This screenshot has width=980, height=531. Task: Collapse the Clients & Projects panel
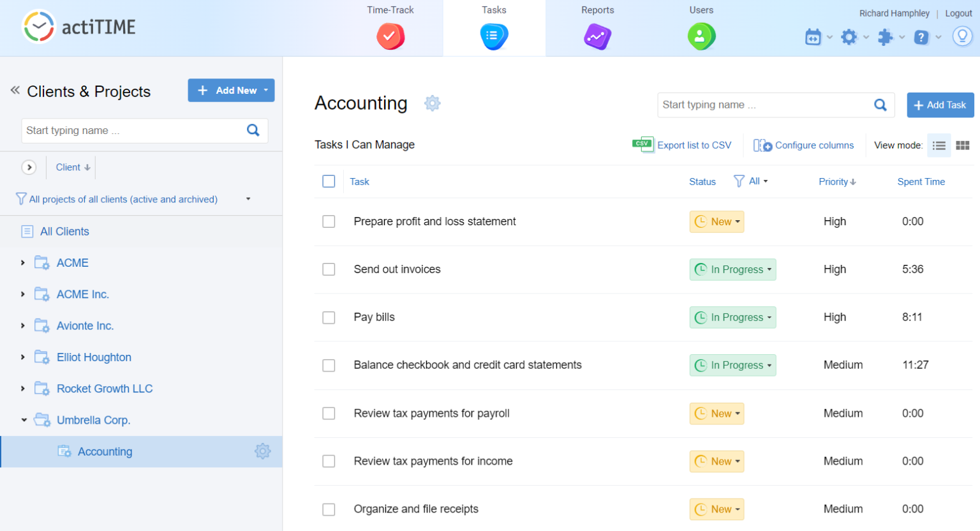[x=15, y=91]
